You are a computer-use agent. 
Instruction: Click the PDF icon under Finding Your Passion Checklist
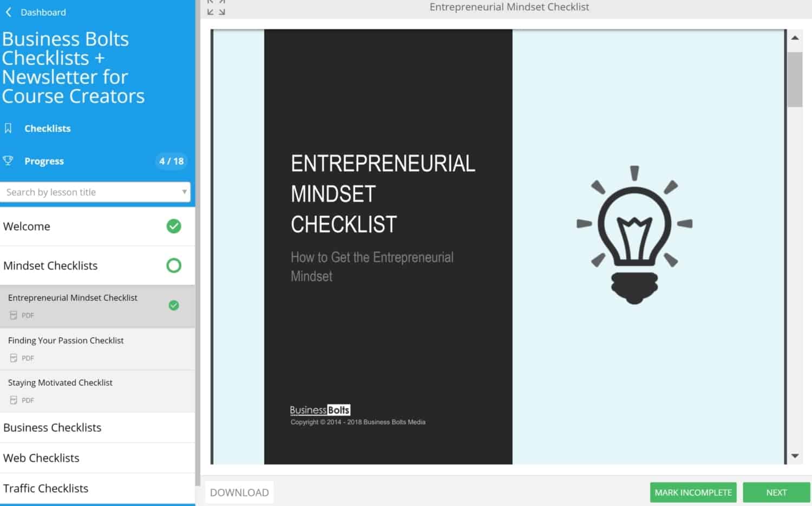coord(14,358)
